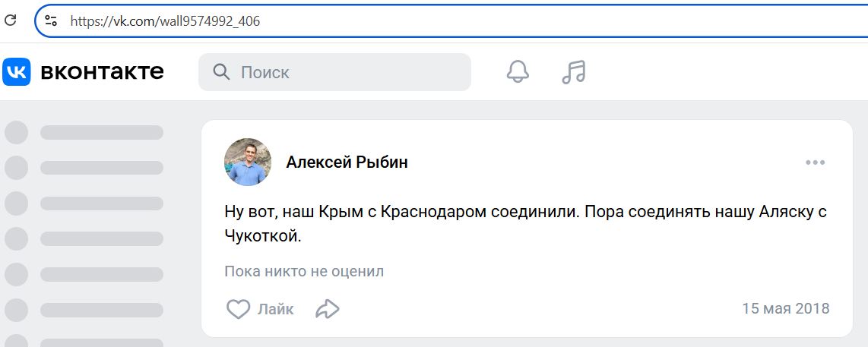
Task: Click the ВКОНТАКТЕ wordmark text
Action: (102, 72)
